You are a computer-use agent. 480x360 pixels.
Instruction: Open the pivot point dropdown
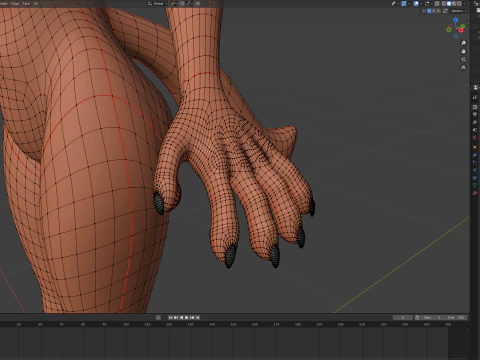tap(174, 3)
